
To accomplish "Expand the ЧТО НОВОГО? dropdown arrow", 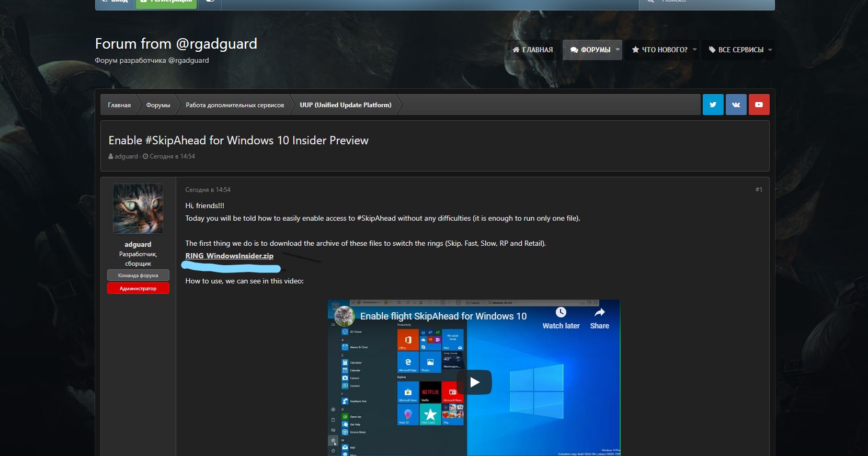I will coord(694,50).
